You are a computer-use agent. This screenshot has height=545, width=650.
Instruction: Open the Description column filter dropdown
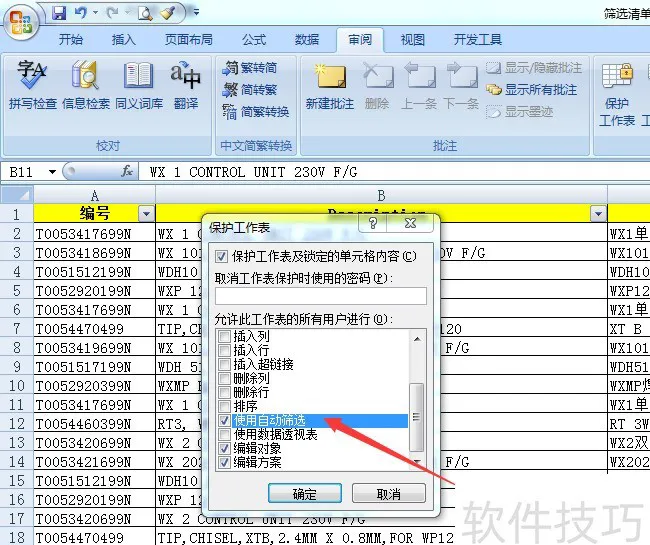tap(598, 214)
